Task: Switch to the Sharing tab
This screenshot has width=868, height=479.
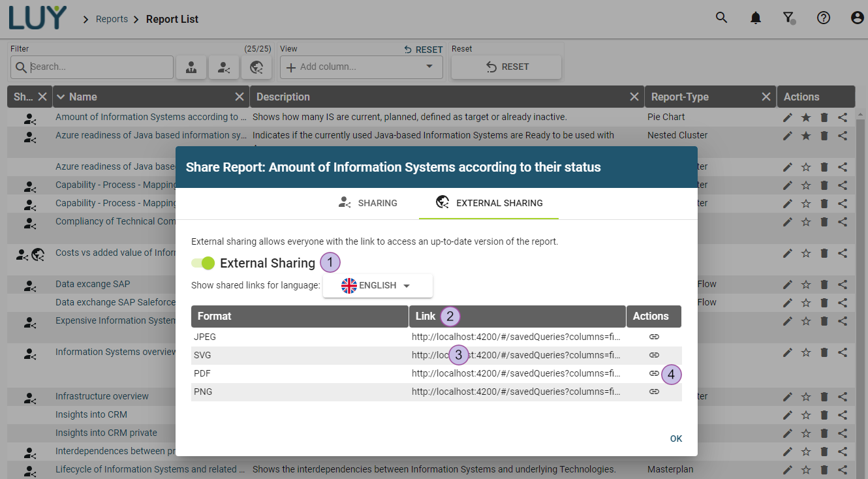Action: coord(368,203)
